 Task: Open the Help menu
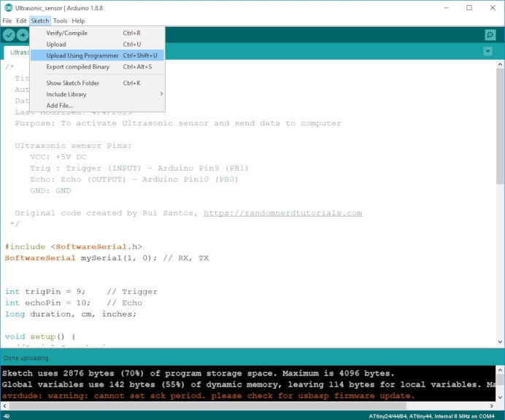78,21
